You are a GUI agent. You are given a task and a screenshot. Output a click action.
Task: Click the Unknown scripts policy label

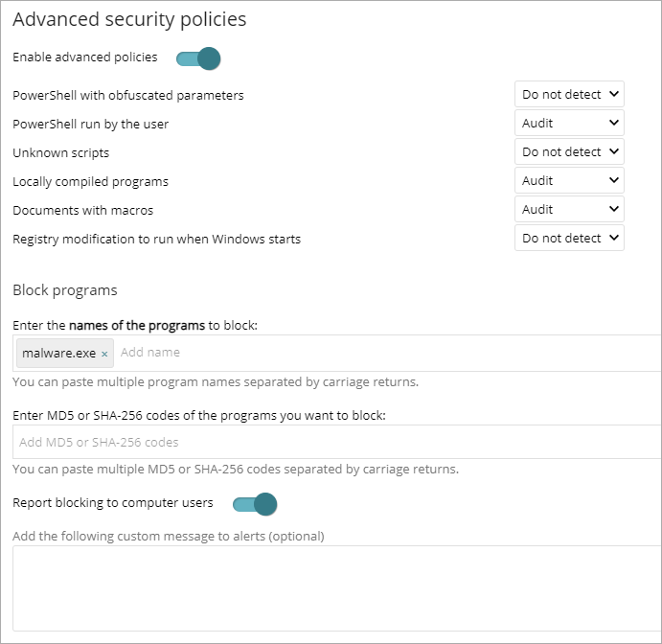click(61, 153)
